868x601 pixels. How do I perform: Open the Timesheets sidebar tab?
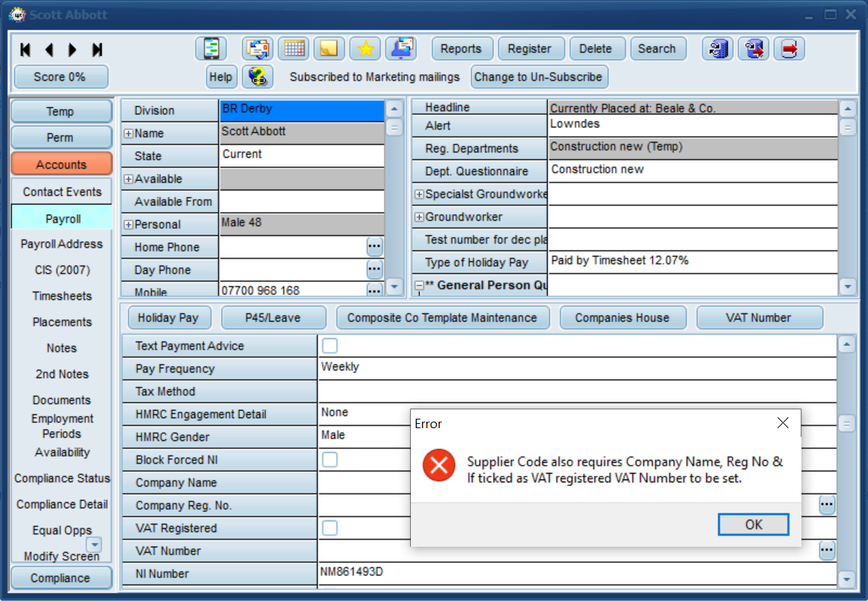click(61, 296)
